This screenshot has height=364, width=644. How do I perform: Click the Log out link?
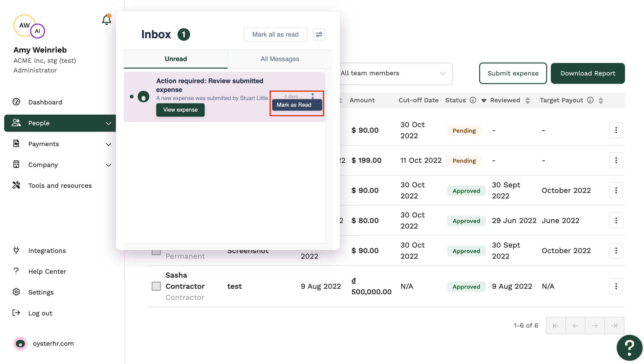(x=40, y=313)
